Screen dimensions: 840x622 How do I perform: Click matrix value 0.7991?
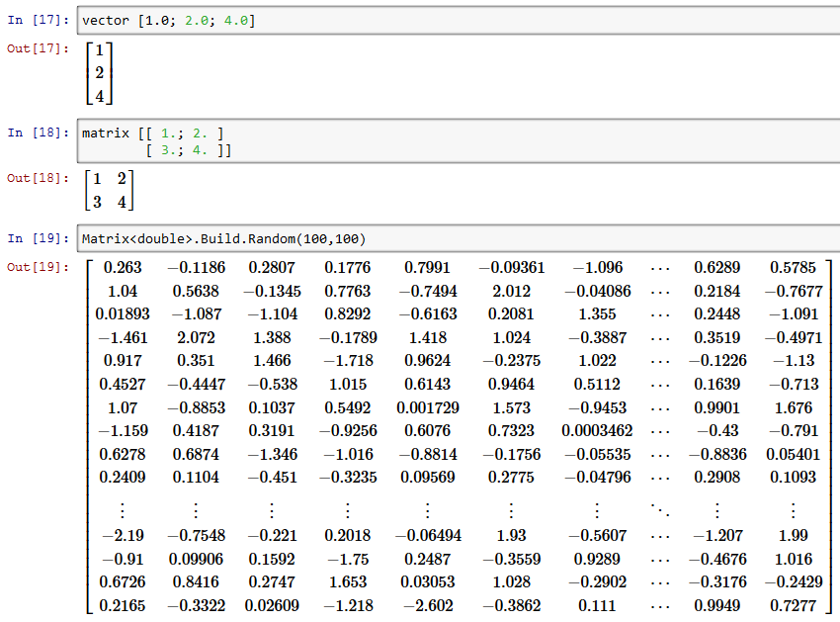point(428,268)
